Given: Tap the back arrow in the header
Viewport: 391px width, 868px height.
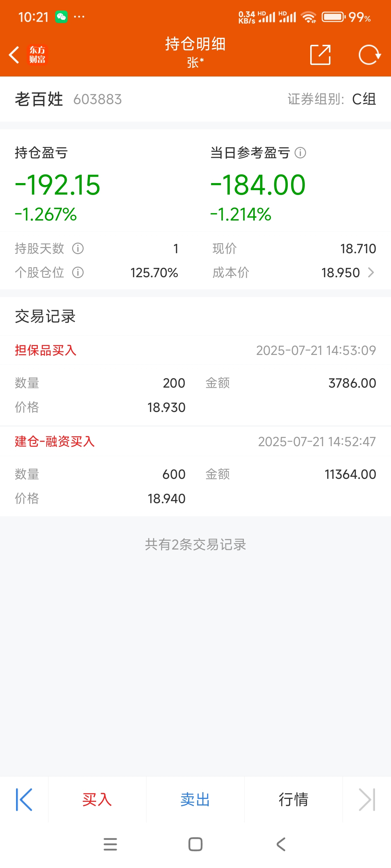Looking at the screenshot, I should pyautogui.click(x=14, y=55).
